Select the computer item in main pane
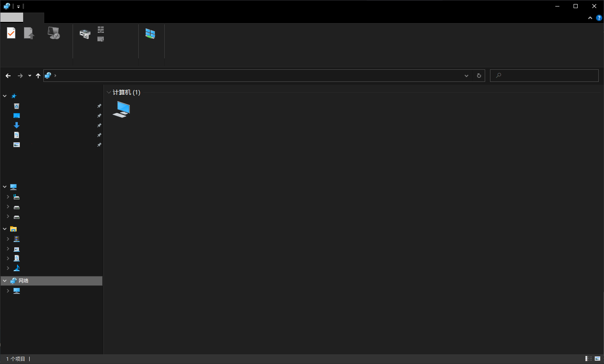This screenshot has height=364, width=604. [x=121, y=109]
